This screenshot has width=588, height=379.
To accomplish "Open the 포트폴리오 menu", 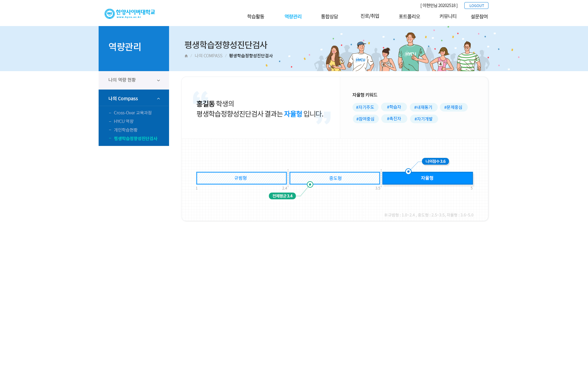I will pyautogui.click(x=409, y=17).
